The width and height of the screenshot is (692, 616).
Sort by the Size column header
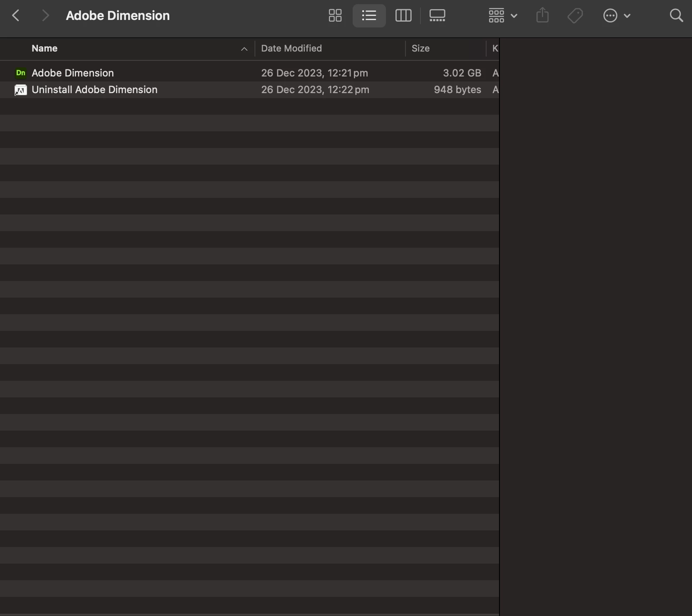tap(420, 49)
